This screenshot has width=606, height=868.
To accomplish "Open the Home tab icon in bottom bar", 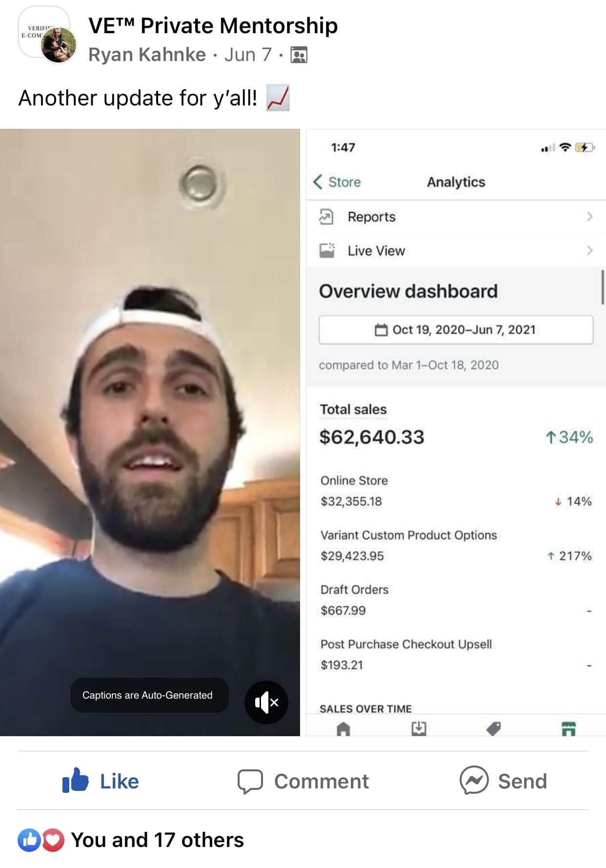I will pyautogui.click(x=343, y=729).
